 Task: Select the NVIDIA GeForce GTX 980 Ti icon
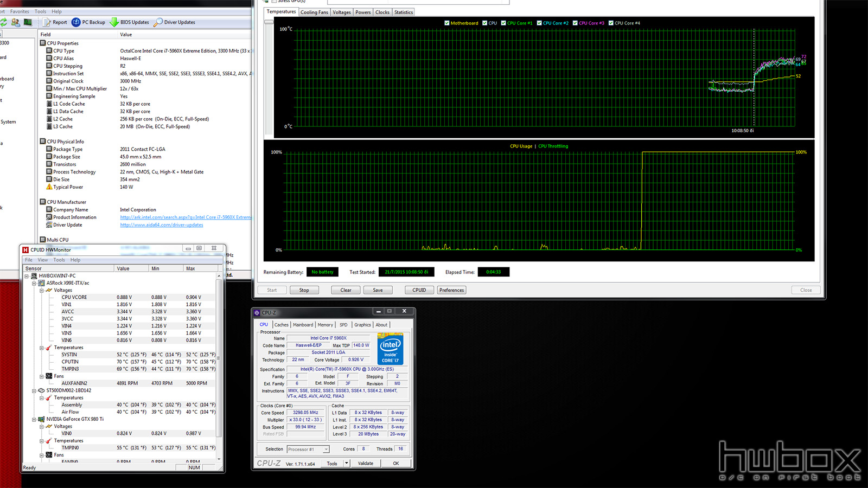click(x=42, y=419)
